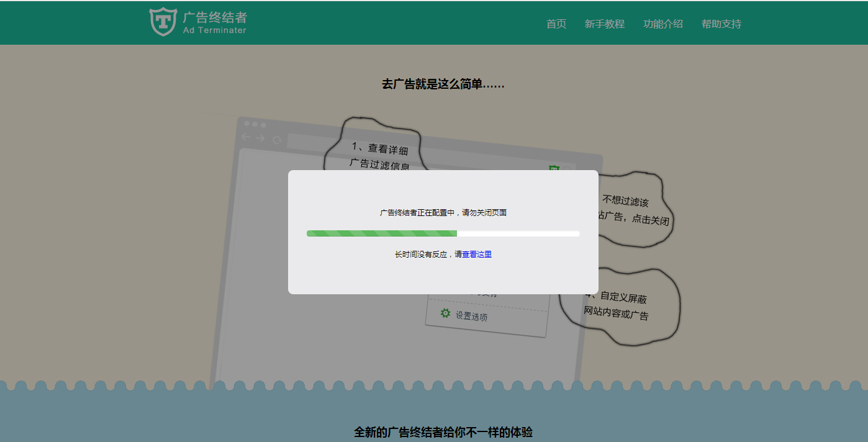Viewport: 868px width, 442px height.
Task: Open the 功能介绍 navigation item
Action: point(663,24)
